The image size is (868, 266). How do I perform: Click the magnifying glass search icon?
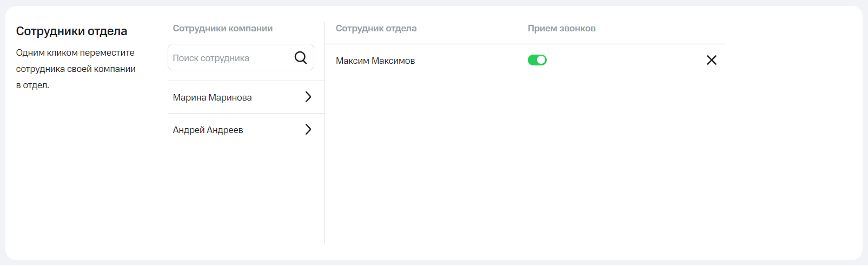tap(300, 57)
